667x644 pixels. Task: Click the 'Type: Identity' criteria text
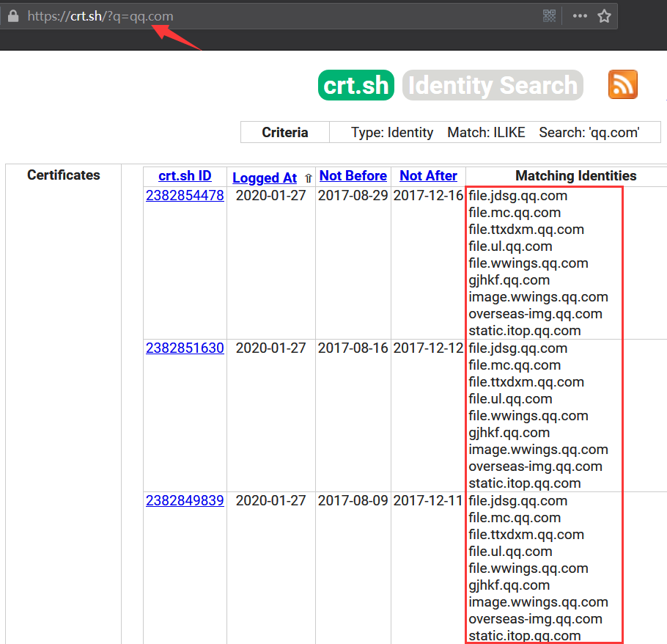[392, 132]
